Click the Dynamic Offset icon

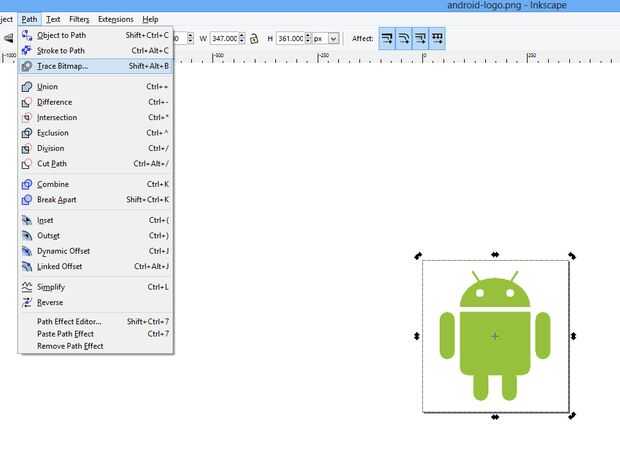coord(26,251)
